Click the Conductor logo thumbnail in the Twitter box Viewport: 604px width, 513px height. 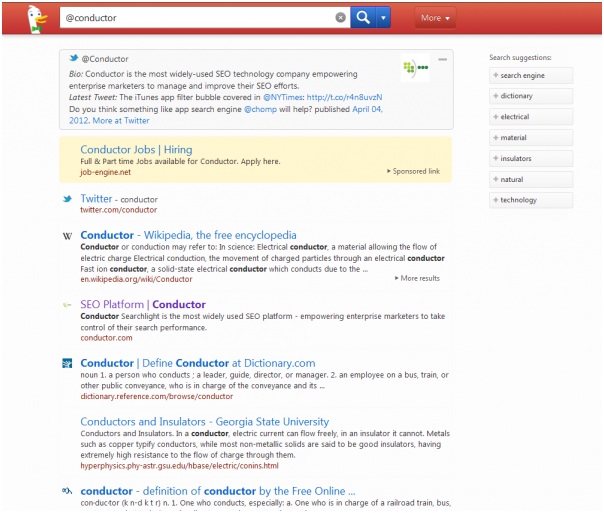[x=415, y=68]
